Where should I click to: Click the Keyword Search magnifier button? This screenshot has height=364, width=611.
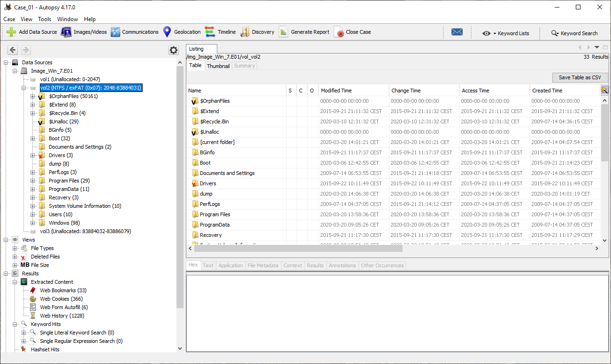coord(574,33)
